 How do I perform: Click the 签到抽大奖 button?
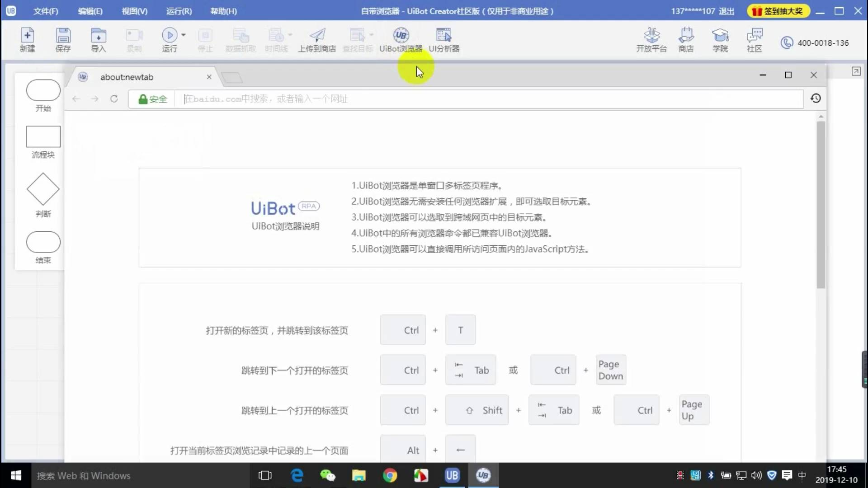[x=778, y=11]
